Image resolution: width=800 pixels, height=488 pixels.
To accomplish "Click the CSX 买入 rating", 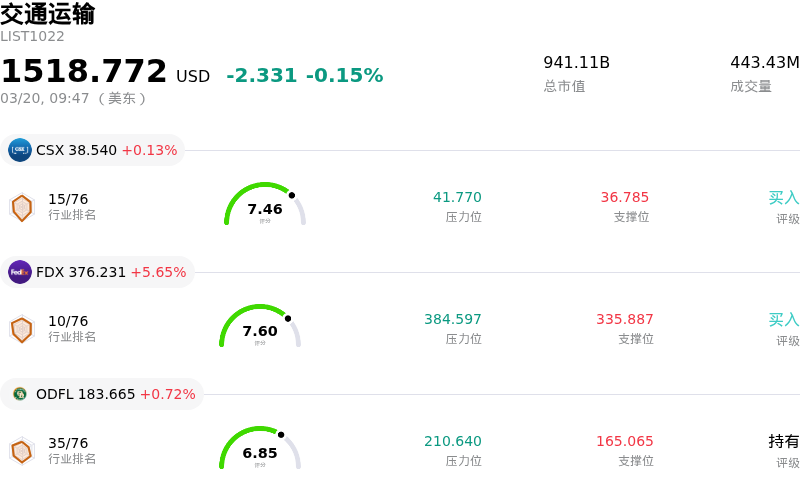I will [x=783, y=198].
